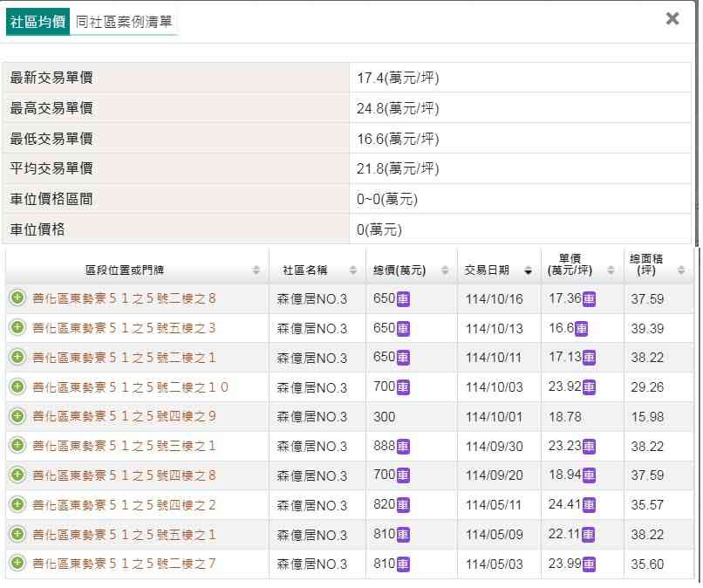Sort by 社區名稱 column header

point(317,270)
